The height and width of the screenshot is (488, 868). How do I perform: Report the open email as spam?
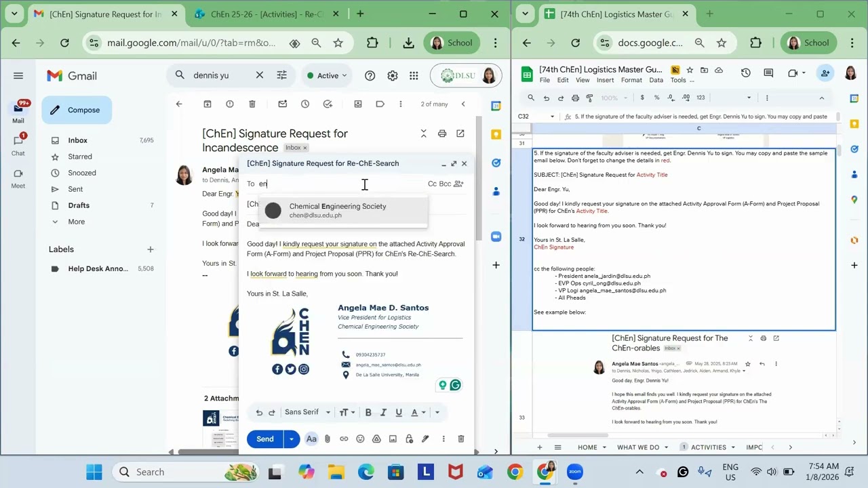[x=230, y=104]
